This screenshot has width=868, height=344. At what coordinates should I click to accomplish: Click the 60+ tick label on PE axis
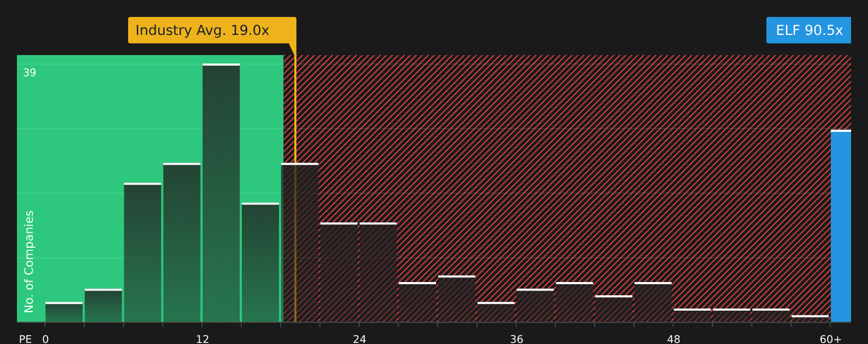(x=830, y=339)
